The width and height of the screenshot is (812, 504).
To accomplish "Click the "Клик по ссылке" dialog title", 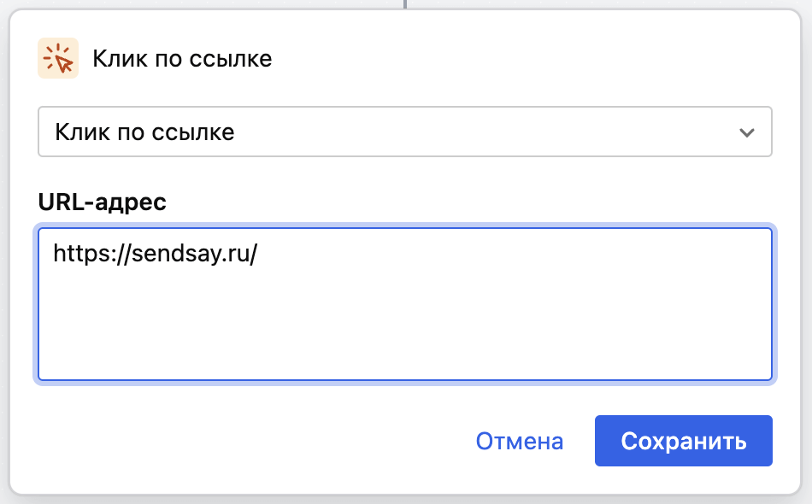I will click(182, 59).
